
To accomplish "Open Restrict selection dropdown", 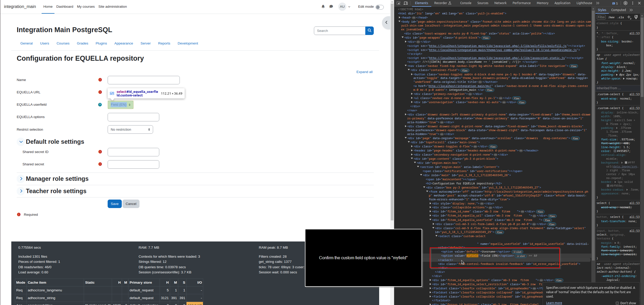I will (130, 130).
